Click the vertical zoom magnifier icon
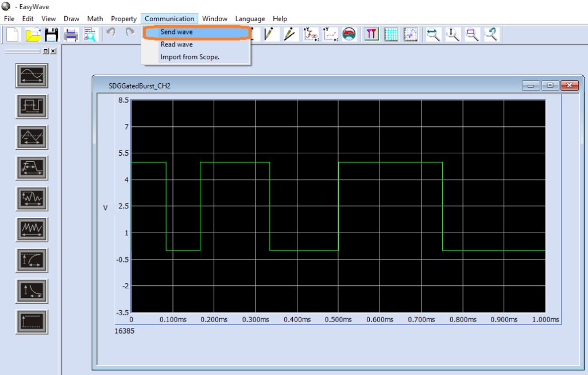The height and width of the screenshot is (375, 588). 453,35
